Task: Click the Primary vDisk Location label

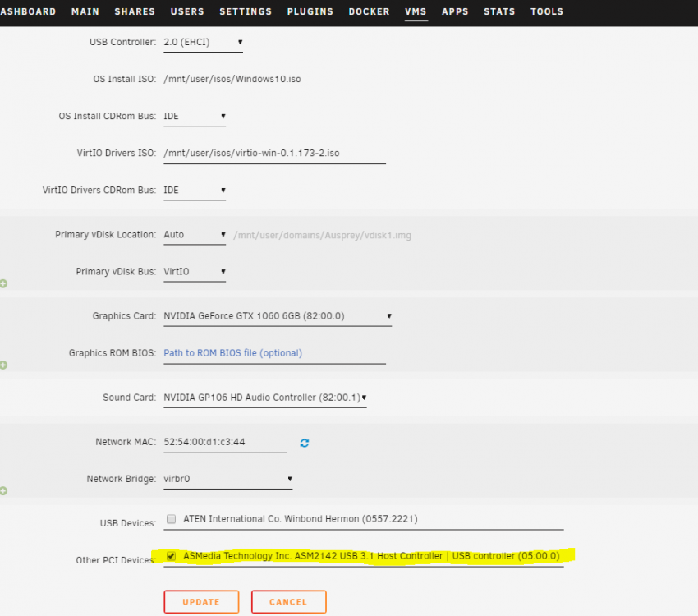Action: pos(105,235)
